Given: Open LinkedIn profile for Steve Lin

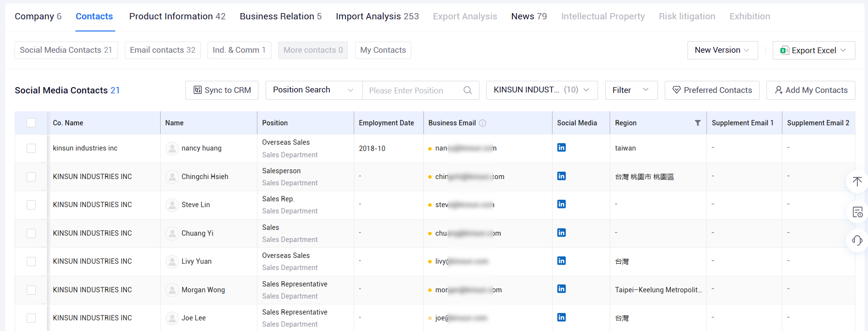Looking at the screenshot, I should tap(561, 204).
